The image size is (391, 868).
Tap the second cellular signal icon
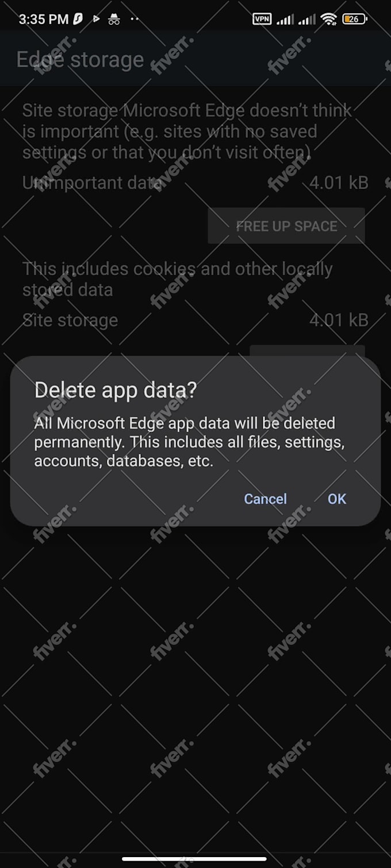click(x=307, y=20)
